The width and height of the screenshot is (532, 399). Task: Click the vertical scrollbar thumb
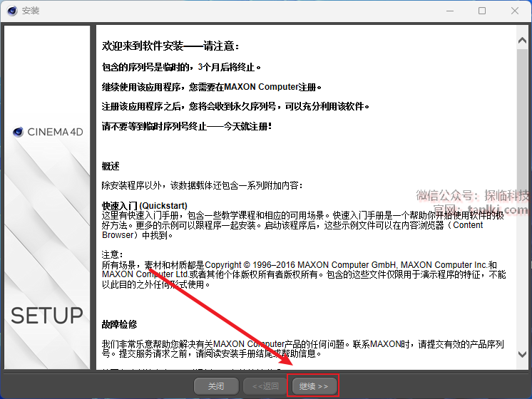522,122
